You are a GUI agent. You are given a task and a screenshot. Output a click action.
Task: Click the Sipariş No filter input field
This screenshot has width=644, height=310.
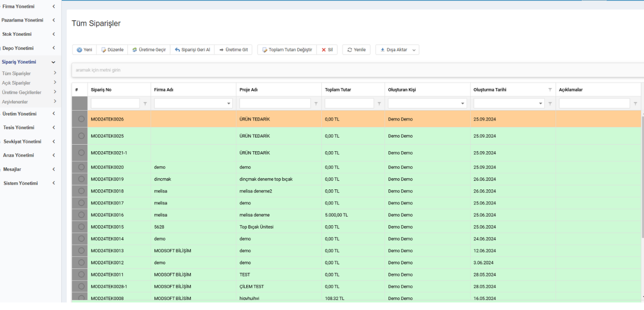(116, 103)
